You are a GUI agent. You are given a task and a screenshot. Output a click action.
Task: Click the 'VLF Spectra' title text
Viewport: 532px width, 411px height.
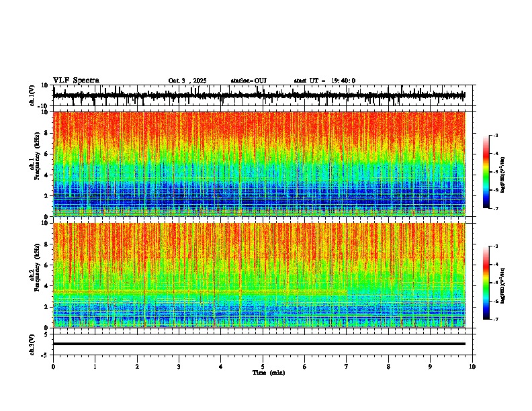76,81
